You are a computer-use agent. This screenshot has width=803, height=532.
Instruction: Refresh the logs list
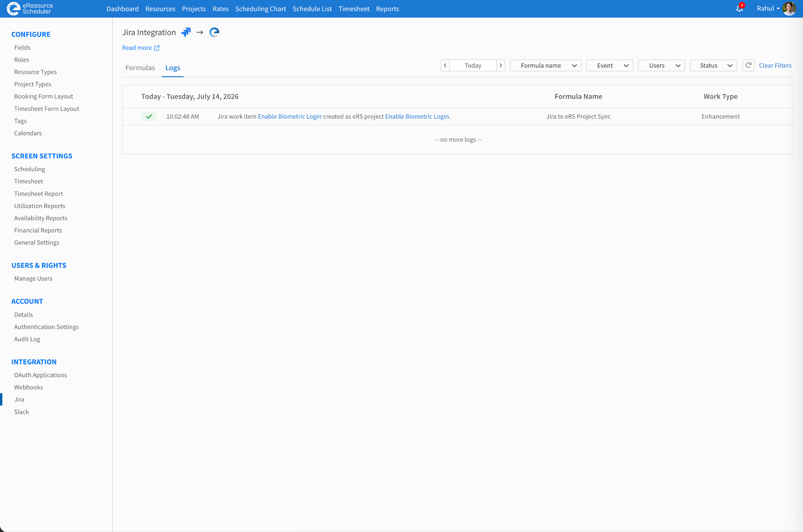tap(748, 65)
